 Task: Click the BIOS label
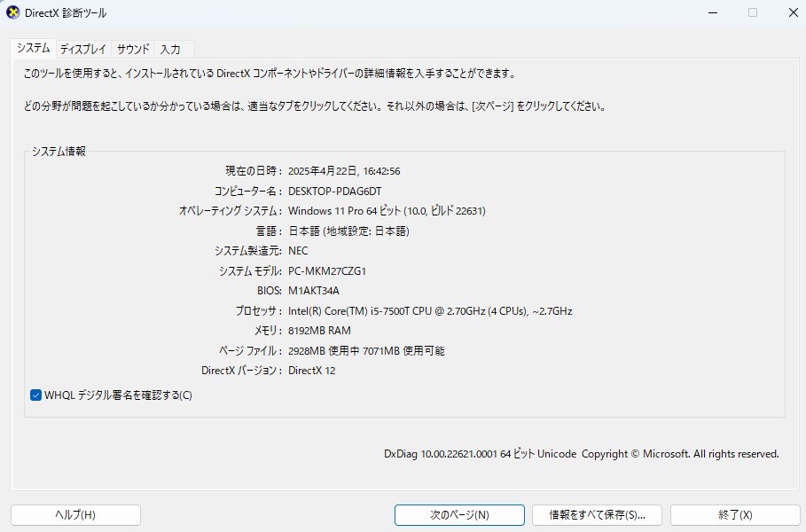tap(270, 291)
